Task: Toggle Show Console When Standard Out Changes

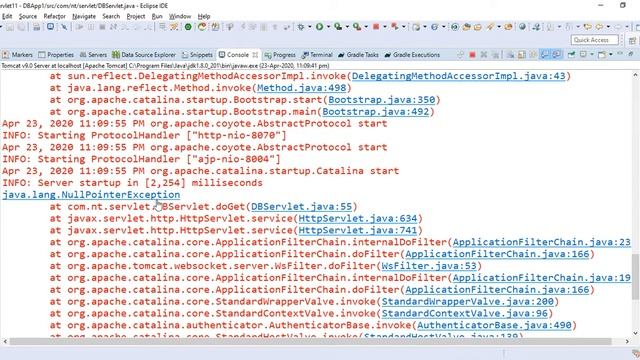Action: [544, 55]
